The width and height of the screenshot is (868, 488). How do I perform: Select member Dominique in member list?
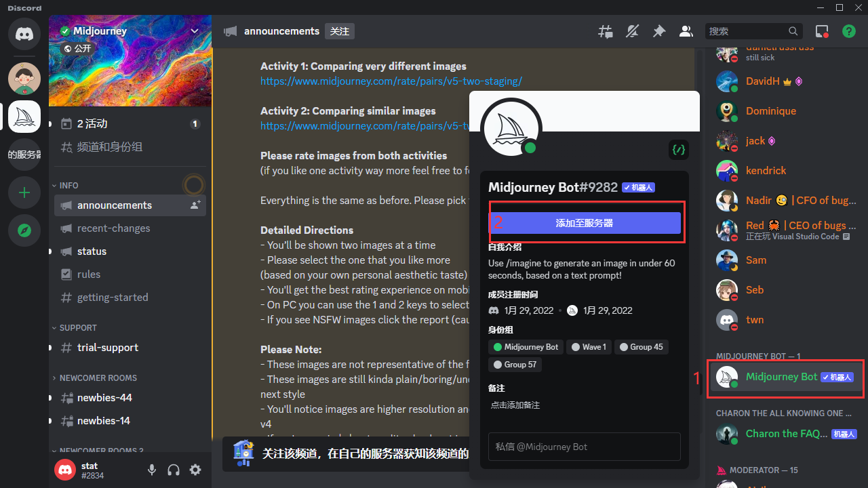(785, 111)
